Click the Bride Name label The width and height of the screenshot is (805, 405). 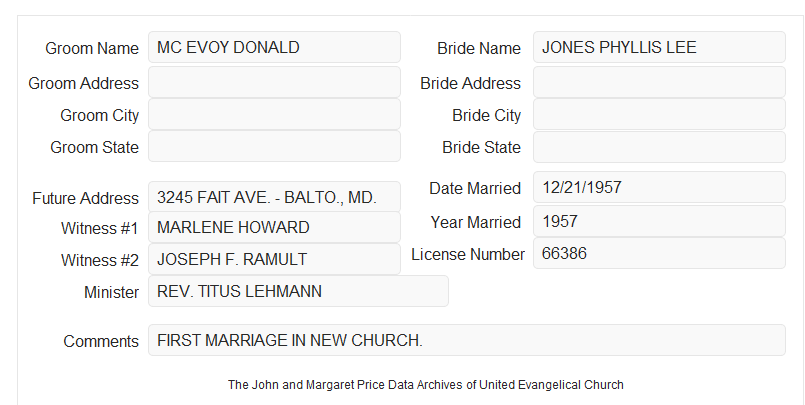click(x=479, y=48)
